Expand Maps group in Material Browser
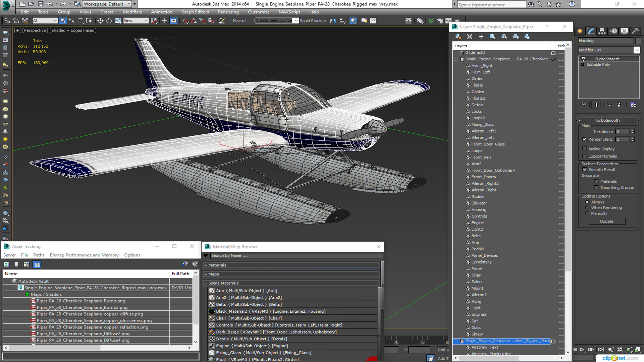The height and width of the screenshot is (362, 644). pos(206,274)
